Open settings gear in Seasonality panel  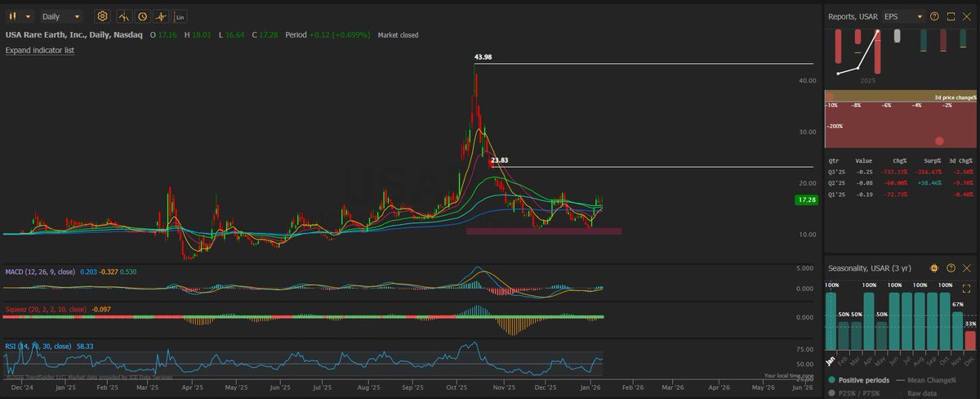point(934,268)
